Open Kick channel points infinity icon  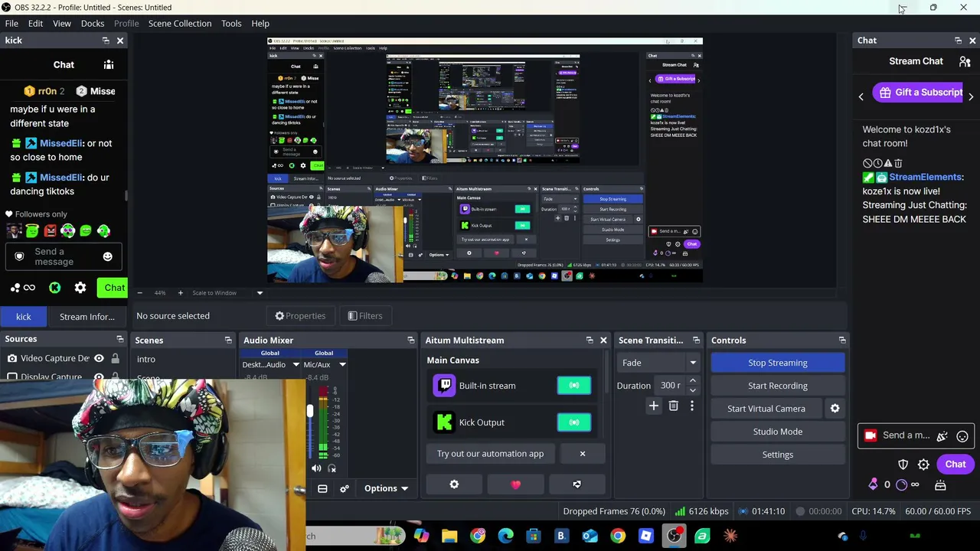tap(29, 288)
